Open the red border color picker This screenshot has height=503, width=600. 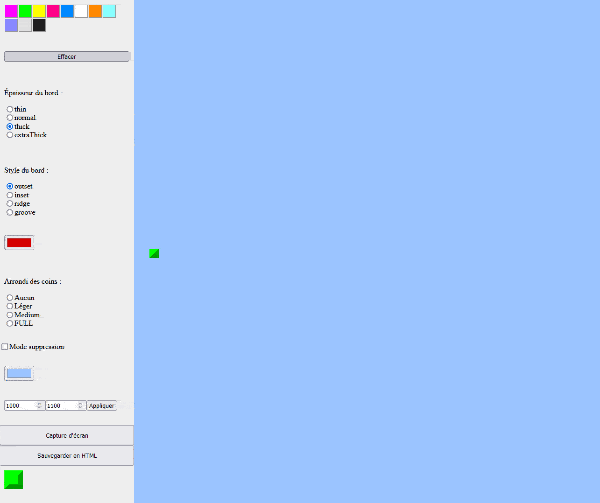[19, 242]
